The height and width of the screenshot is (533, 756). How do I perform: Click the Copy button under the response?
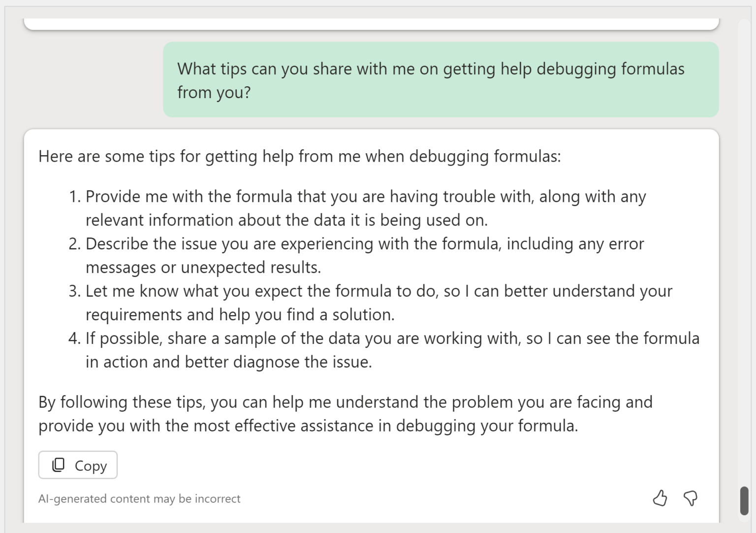[x=78, y=465]
